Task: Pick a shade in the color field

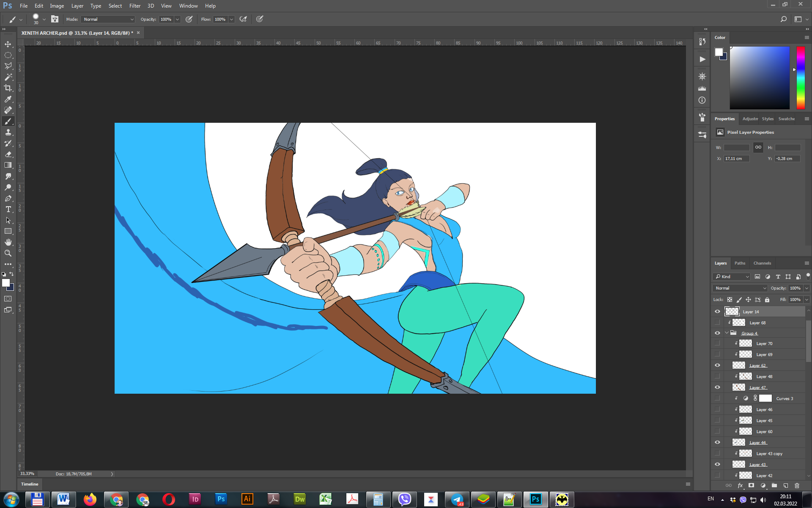Action: coord(760,78)
